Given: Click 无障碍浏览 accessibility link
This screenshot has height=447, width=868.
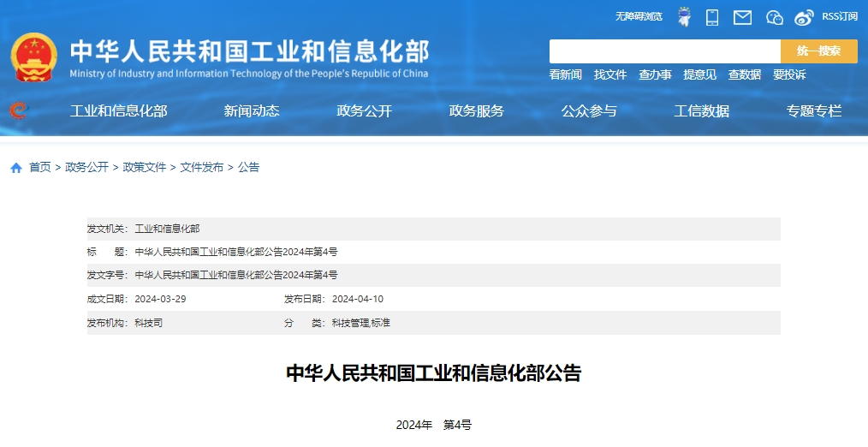Looking at the screenshot, I should tap(639, 16).
